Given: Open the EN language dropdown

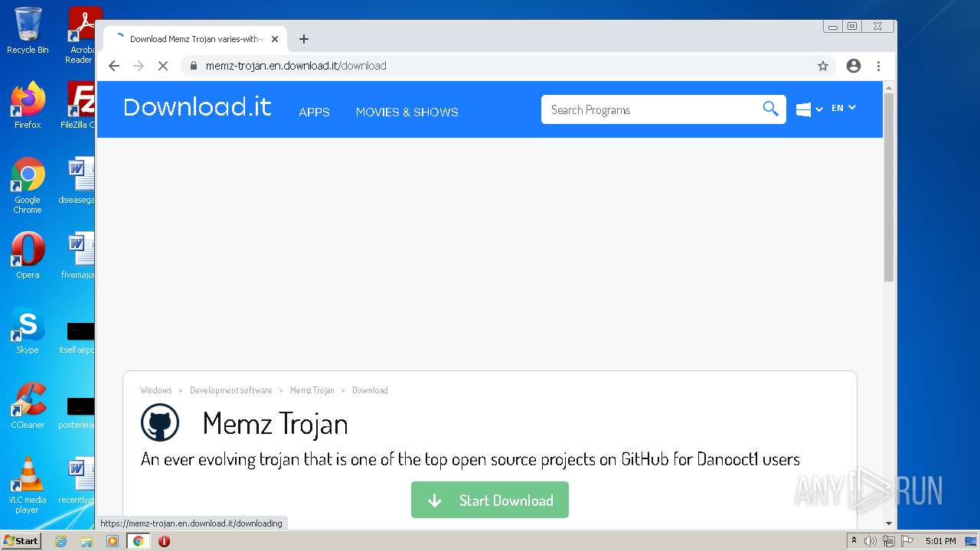Looking at the screenshot, I should [x=844, y=108].
